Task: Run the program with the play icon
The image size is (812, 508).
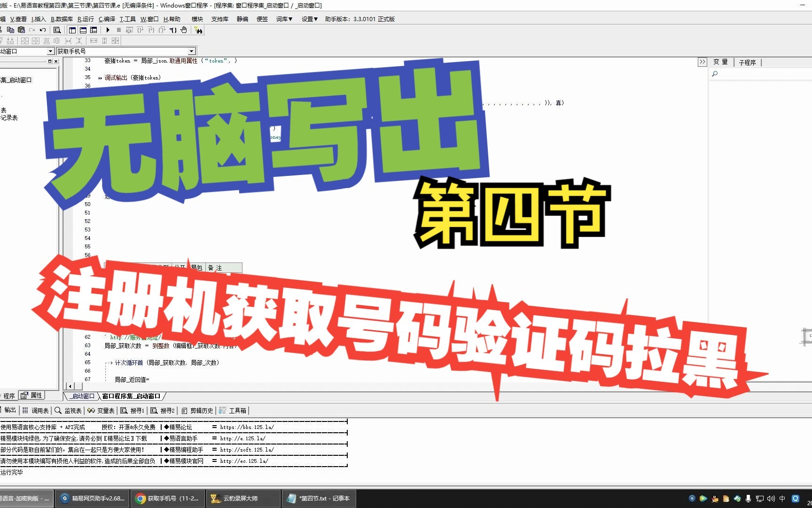Action: [108, 30]
